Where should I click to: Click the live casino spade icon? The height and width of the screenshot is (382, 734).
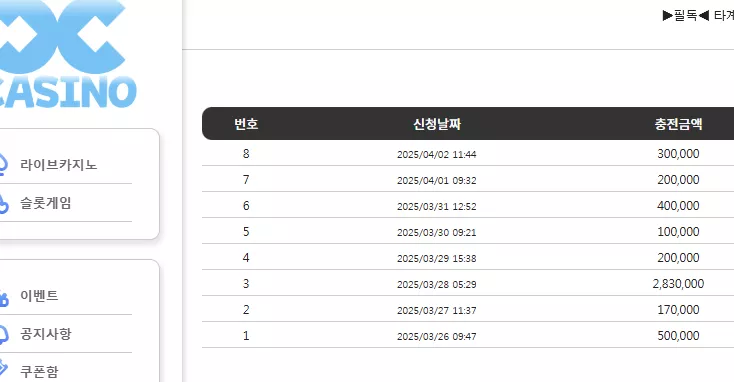(x=3, y=165)
